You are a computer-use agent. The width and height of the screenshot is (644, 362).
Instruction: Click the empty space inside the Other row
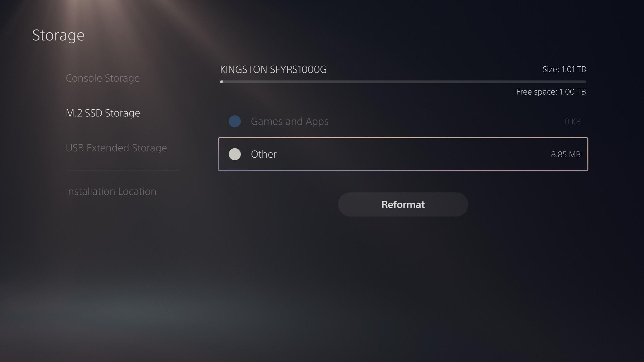[414, 154]
